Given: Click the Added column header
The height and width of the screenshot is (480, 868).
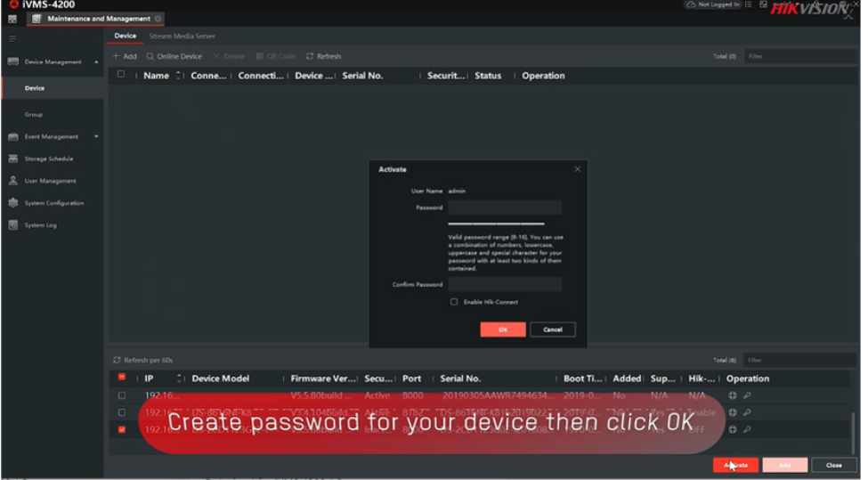Looking at the screenshot, I should (627, 378).
